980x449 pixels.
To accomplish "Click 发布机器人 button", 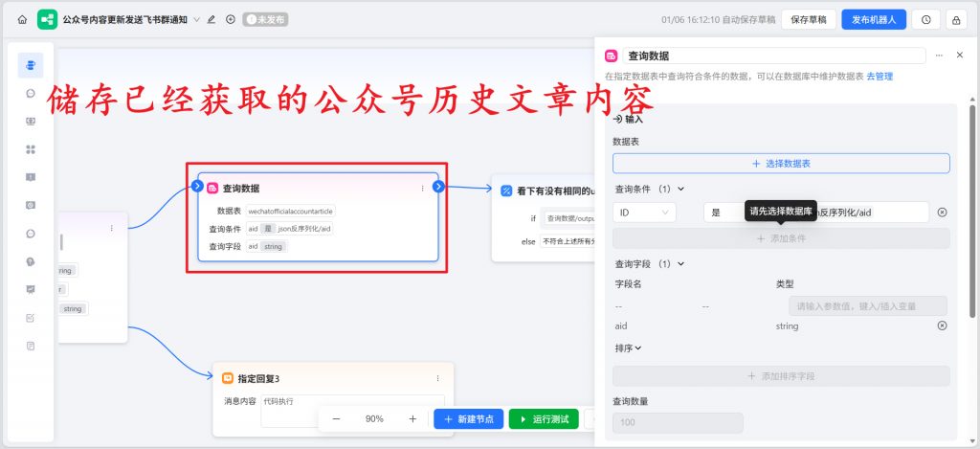I will 874,19.
